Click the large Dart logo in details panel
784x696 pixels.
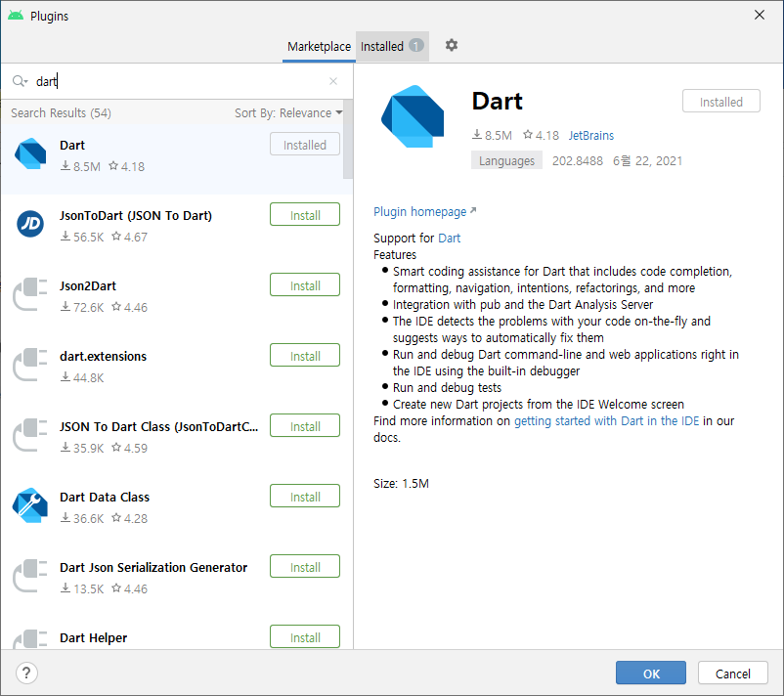tap(413, 116)
